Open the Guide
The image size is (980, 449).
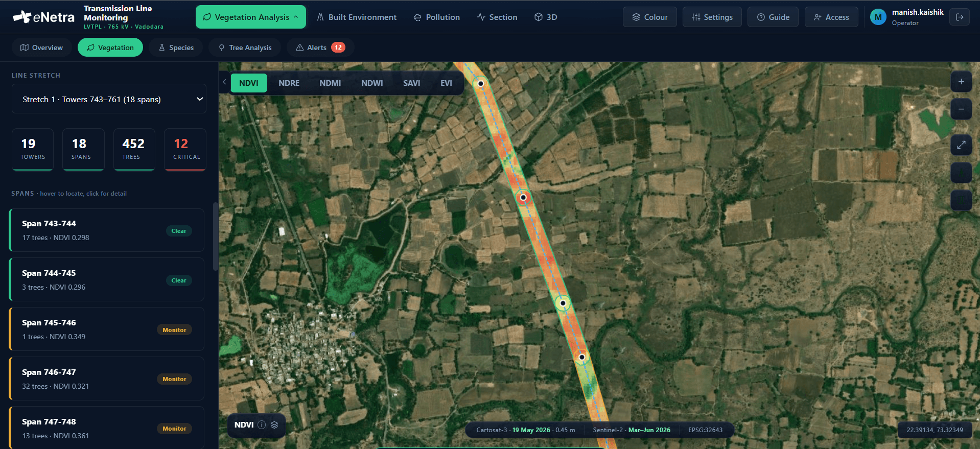pos(773,17)
